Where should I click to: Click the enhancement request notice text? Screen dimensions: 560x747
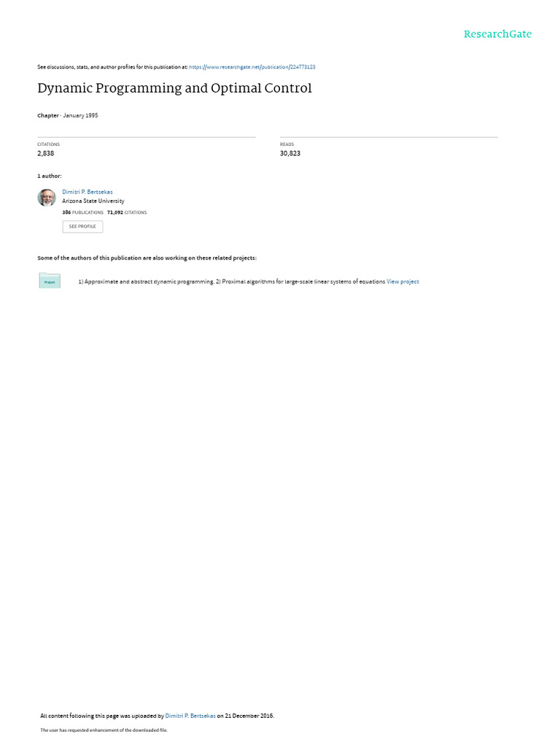point(104,729)
